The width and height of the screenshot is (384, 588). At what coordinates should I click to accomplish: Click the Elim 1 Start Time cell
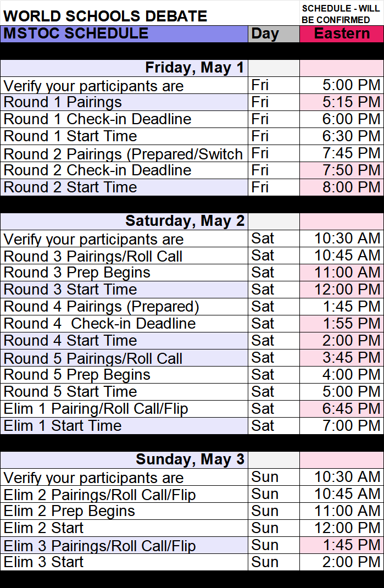coord(63,426)
